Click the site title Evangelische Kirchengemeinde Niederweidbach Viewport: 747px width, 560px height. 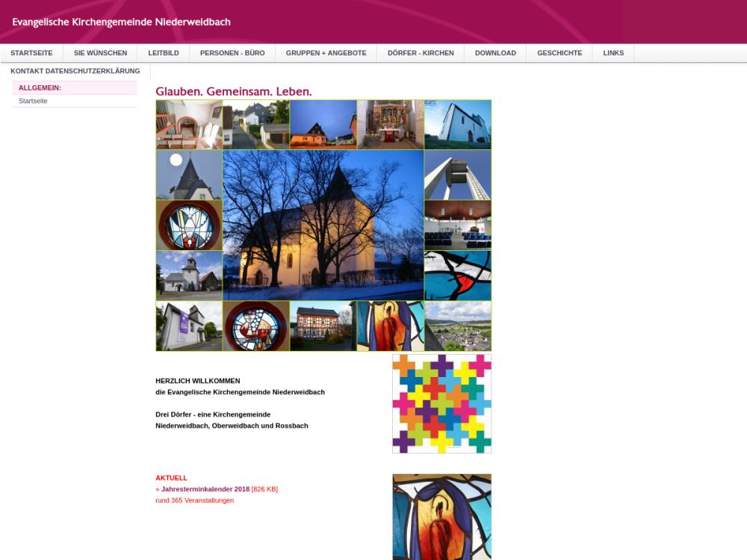(x=121, y=22)
